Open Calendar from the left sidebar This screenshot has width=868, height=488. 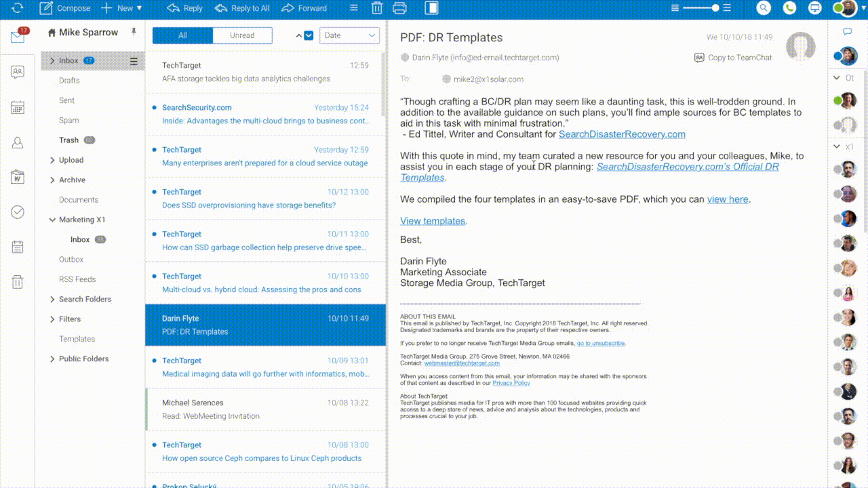point(18,107)
